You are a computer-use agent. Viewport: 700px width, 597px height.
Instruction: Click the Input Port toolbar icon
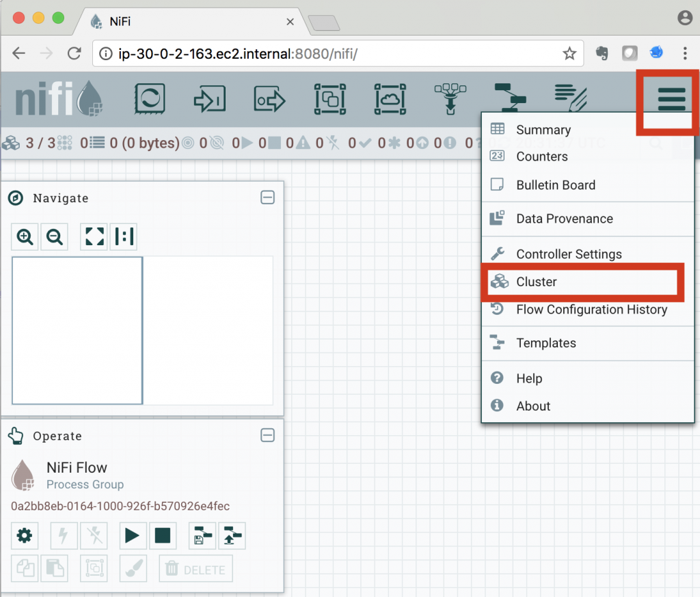point(209,99)
